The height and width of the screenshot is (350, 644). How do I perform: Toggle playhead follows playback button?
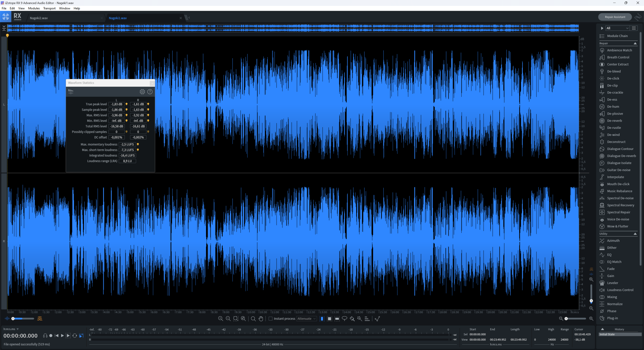[81, 336]
